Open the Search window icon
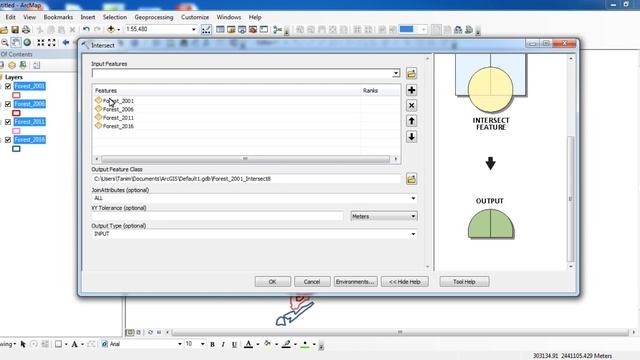Screen dimensions: 640x360 point(242,29)
